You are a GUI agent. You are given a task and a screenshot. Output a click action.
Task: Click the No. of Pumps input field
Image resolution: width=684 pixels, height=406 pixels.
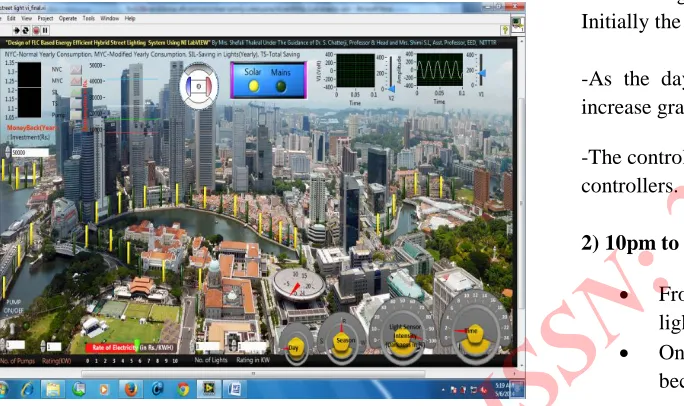(15, 346)
